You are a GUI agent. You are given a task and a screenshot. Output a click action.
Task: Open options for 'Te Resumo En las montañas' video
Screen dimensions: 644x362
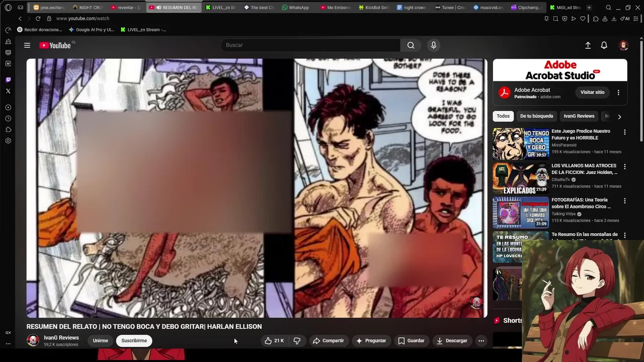click(x=625, y=235)
